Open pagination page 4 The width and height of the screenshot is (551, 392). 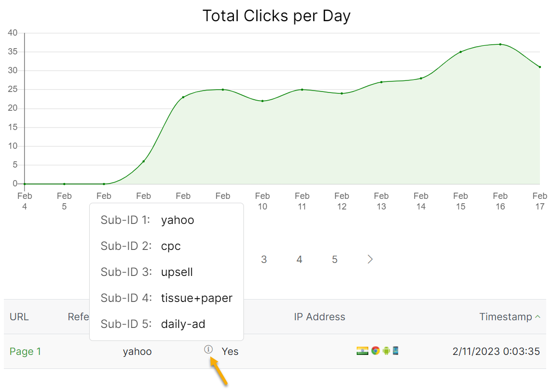point(299,260)
